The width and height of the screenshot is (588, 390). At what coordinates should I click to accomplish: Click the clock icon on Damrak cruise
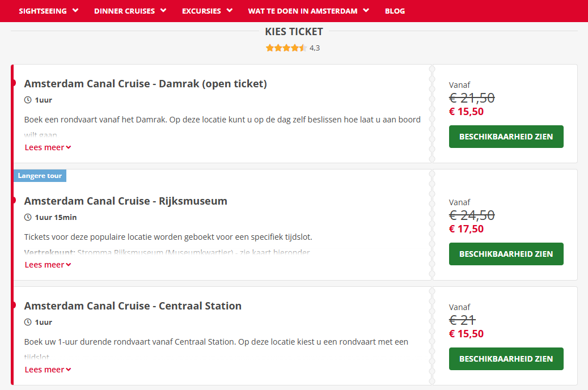pyautogui.click(x=28, y=100)
